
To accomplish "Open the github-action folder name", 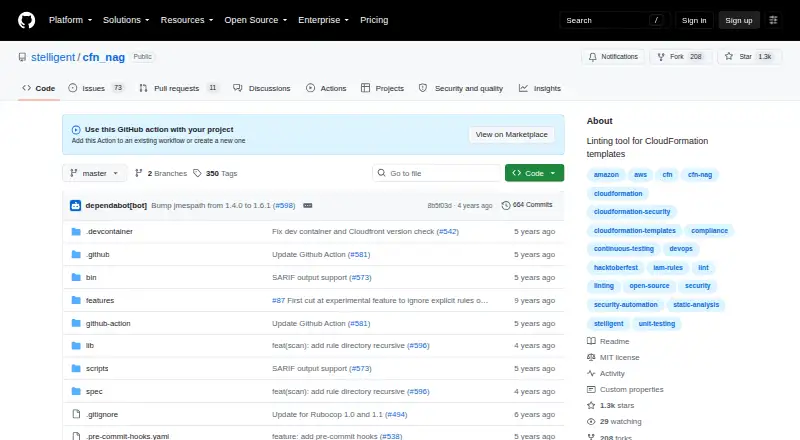I will pyautogui.click(x=108, y=324).
